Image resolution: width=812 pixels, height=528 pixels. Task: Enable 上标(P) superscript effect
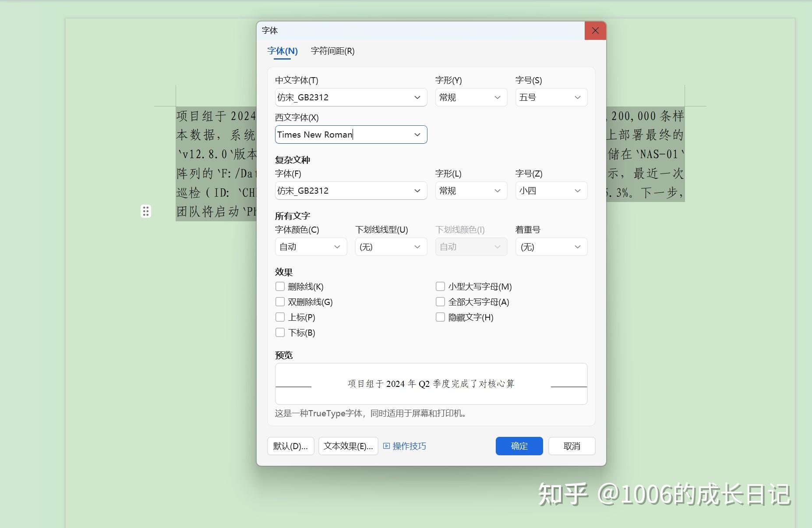tap(280, 317)
